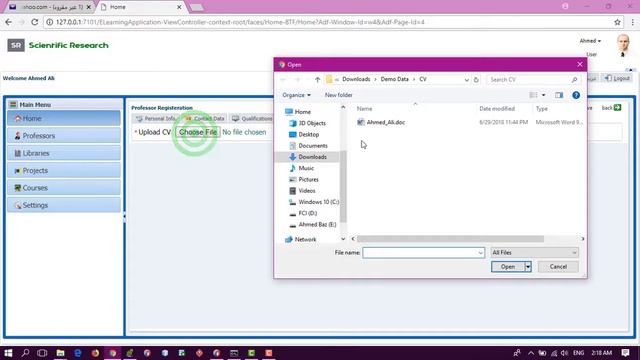
Task: Toggle the preview pane icon
Action: pyautogui.click(x=559, y=95)
